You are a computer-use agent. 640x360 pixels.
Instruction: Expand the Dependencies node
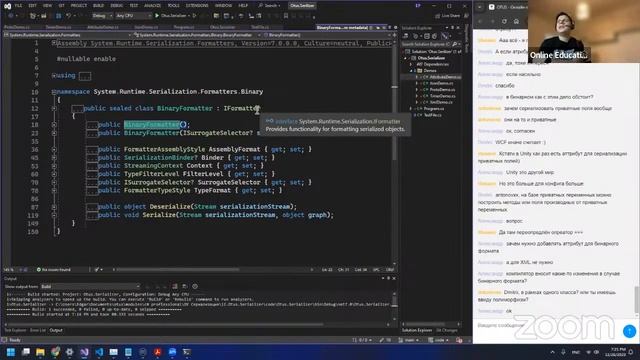411,64
